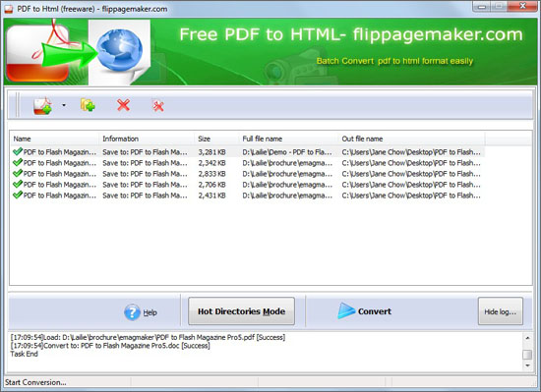
Task: Click the PDF to globe logo banner image
Action: click(x=78, y=52)
